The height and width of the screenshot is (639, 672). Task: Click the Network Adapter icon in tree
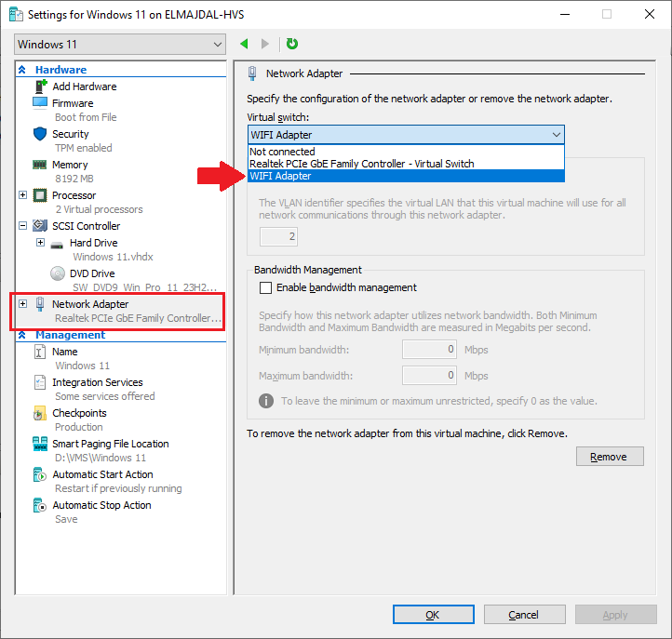coord(40,304)
